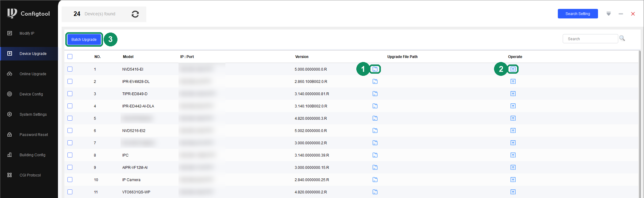
Task: Browse upgrade file for AIPR-VF12M-AI
Action: coord(375,167)
